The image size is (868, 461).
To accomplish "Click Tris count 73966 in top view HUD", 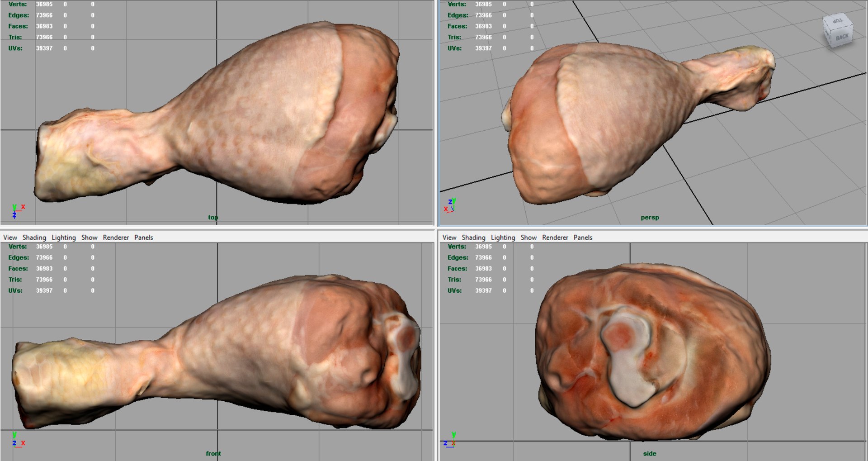I will (x=44, y=37).
